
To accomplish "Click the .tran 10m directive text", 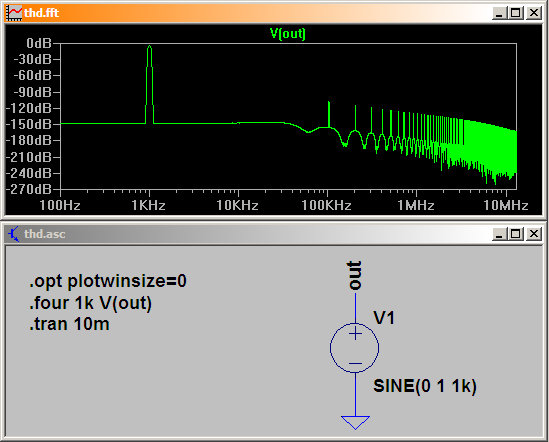I will tap(69, 324).
